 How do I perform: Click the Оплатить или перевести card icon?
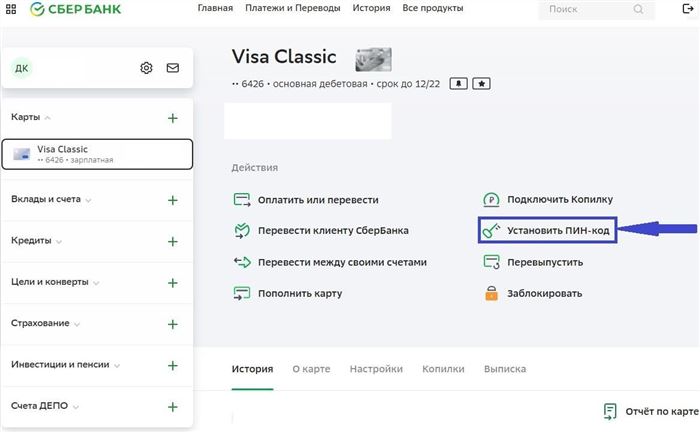click(x=242, y=199)
